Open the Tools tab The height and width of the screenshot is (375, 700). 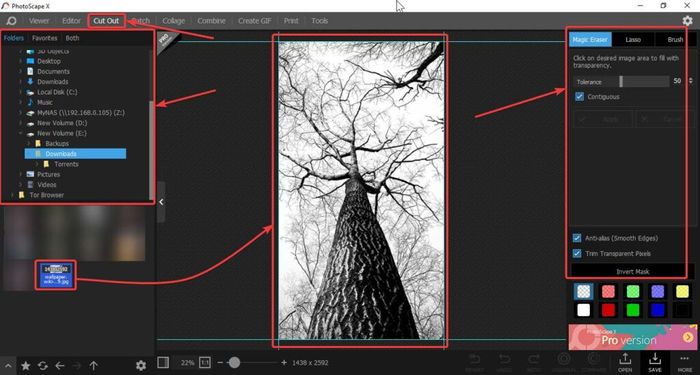coord(320,21)
